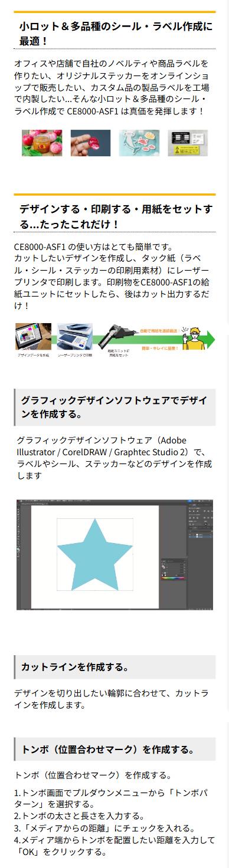Open the fruit jam label thumbnail

(42, 143)
